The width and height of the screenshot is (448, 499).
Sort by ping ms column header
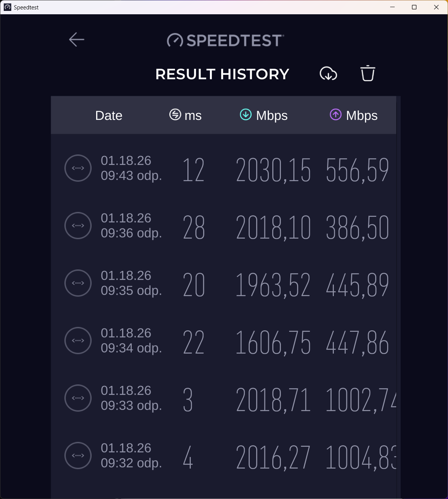(x=186, y=115)
